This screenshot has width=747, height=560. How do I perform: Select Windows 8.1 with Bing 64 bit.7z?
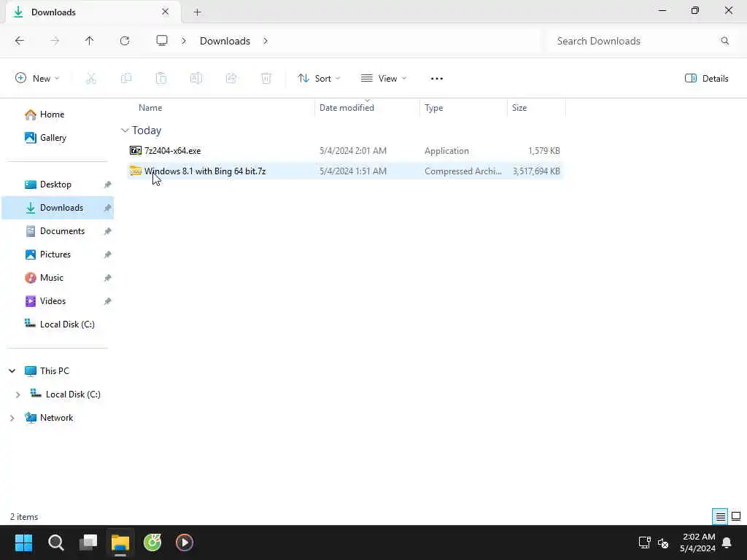[345, 171]
